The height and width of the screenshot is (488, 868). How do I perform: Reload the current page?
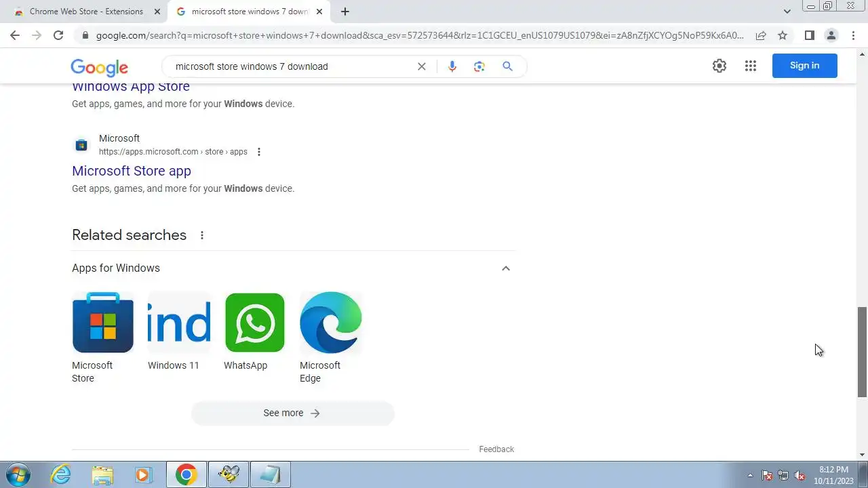pos(58,35)
